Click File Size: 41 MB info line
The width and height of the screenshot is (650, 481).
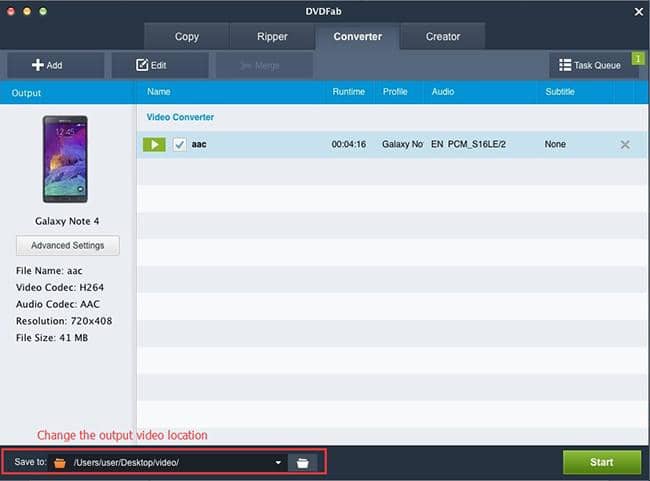[52, 338]
